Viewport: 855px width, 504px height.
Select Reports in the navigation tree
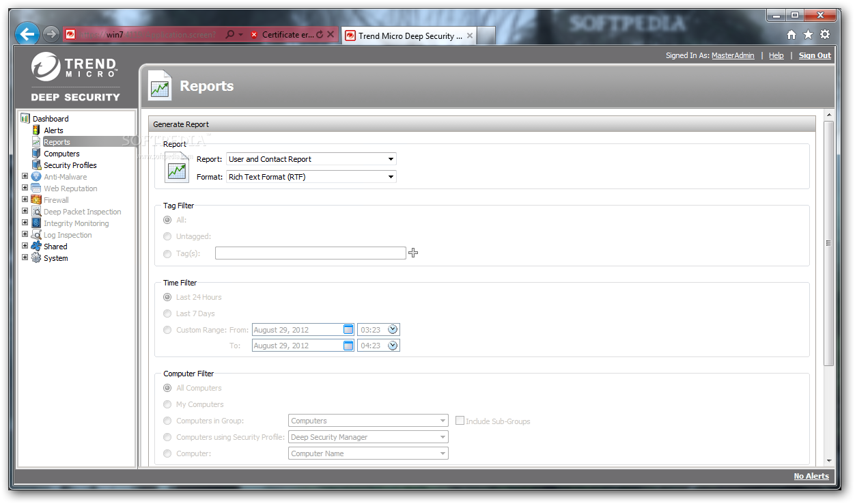[57, 142]
